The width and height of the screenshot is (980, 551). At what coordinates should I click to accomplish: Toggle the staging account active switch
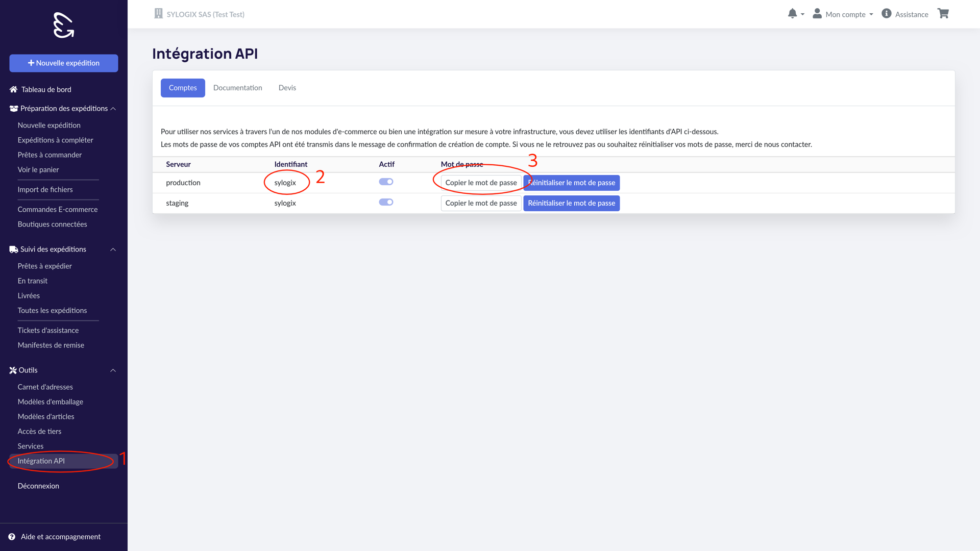[x=386, y=202]
